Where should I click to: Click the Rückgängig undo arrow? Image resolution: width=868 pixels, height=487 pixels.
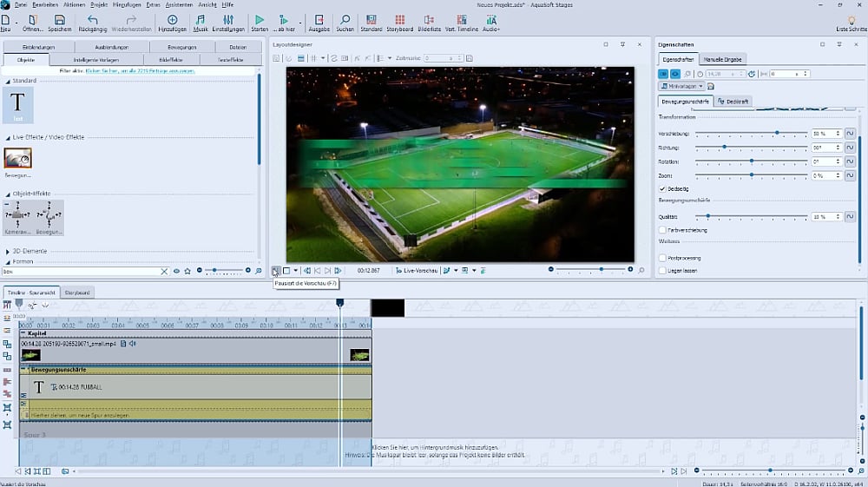(93, 19)
